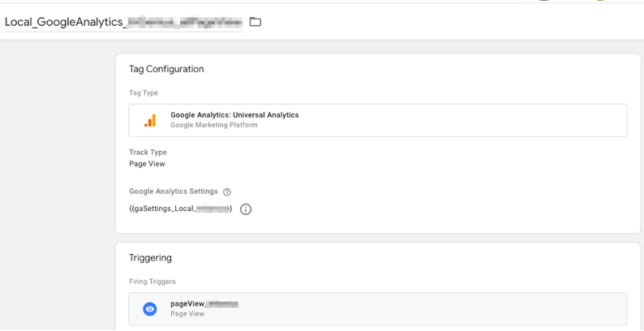Click the orange Google Analytics bar chart icon

pos(150,120)
